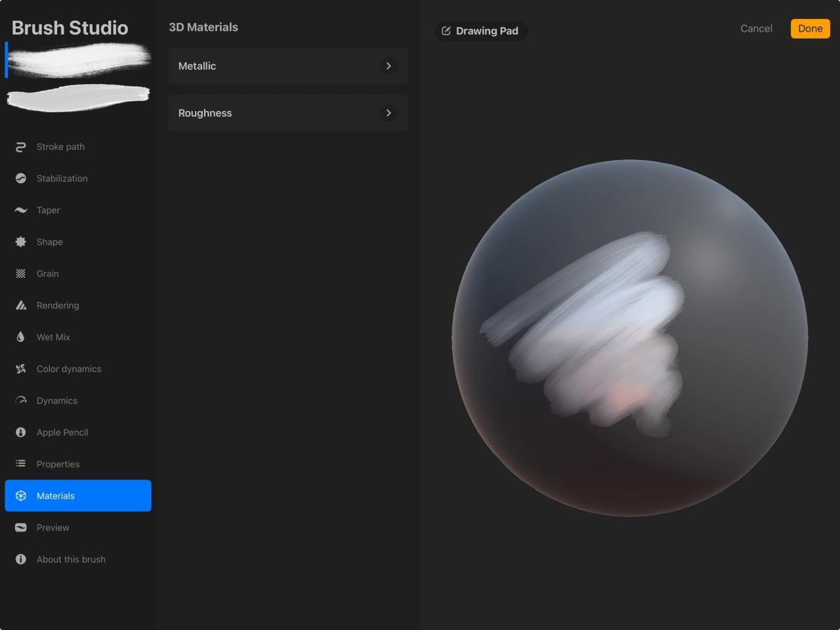Select the Shape label

click(x=50, y=241)
